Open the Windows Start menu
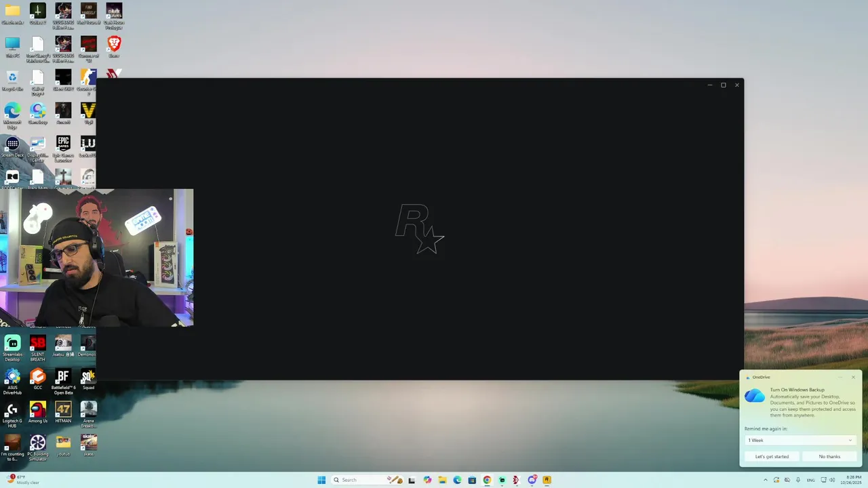This screenshot has height=488, width=868. coord(321,480)
